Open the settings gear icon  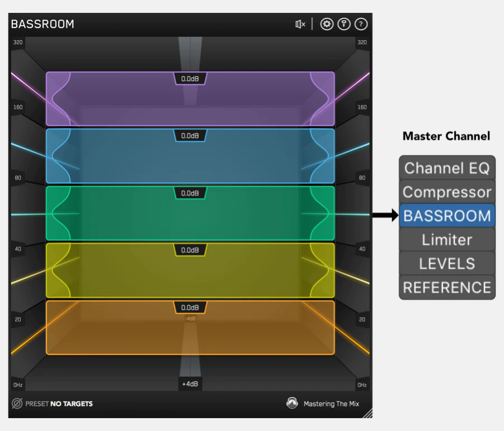coord(327,24)
